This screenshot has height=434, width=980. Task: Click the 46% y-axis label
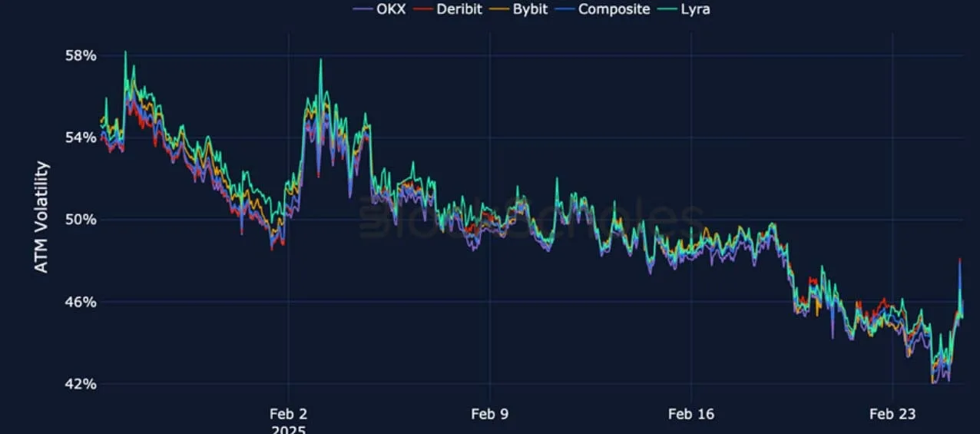81,302
